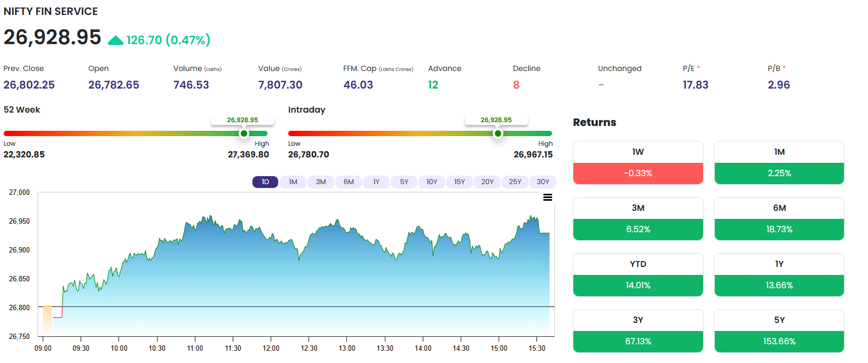Show the 1Y chart range
This screenshot has height=363, width=868.
(x=376, y=182)
